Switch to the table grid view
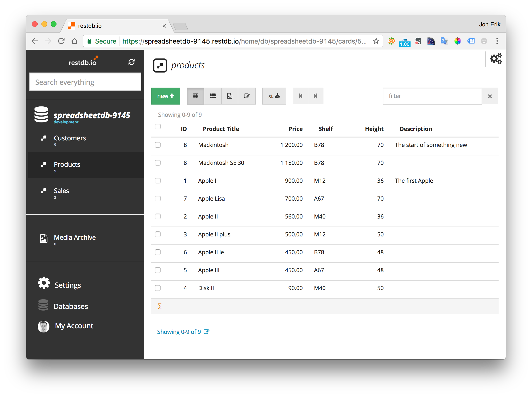The height and width of the screenshot is (397, 532). (x=196, y=96)
